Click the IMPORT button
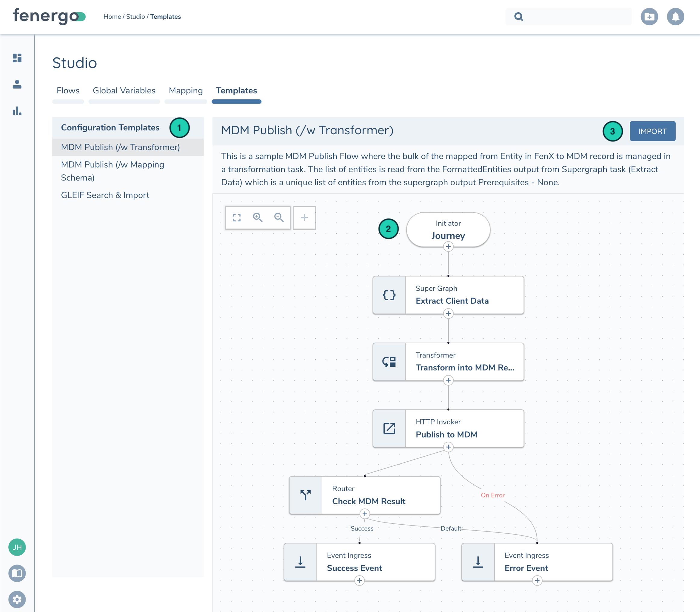 (x=652, y=131)
